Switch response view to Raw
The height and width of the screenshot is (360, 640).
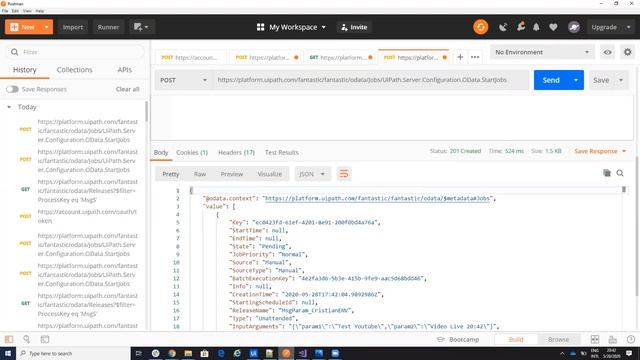pos(200,174)
